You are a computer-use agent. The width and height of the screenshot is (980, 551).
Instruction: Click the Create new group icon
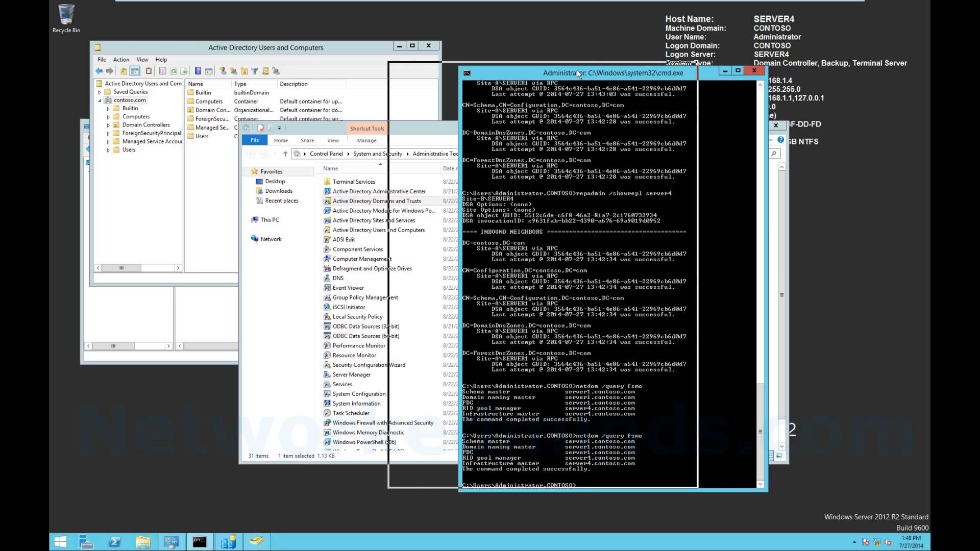(233, 71)
